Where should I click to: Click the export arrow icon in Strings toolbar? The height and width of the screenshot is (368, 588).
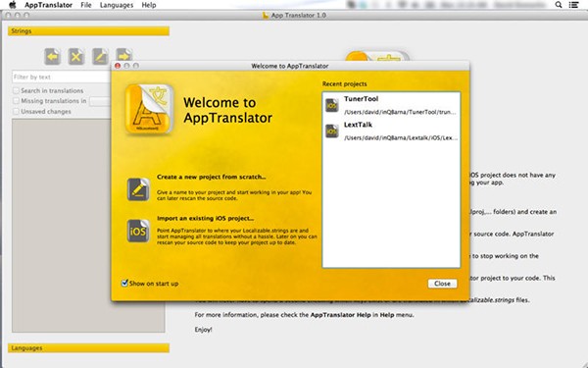[x=124, y=56]
